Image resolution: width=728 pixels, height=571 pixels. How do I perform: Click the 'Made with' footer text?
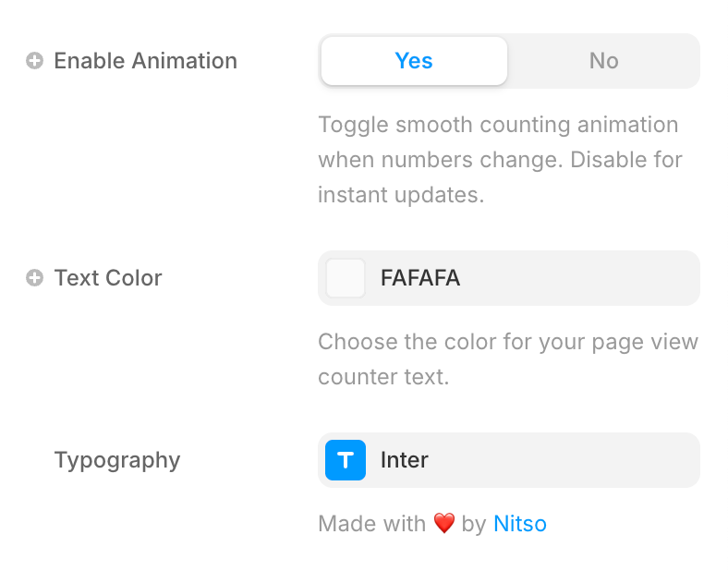[x=372, y=524]
